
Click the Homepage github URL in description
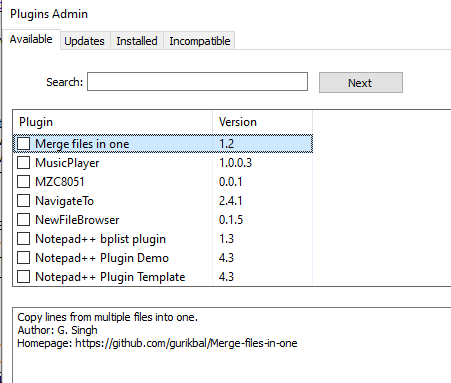(186, 343)
